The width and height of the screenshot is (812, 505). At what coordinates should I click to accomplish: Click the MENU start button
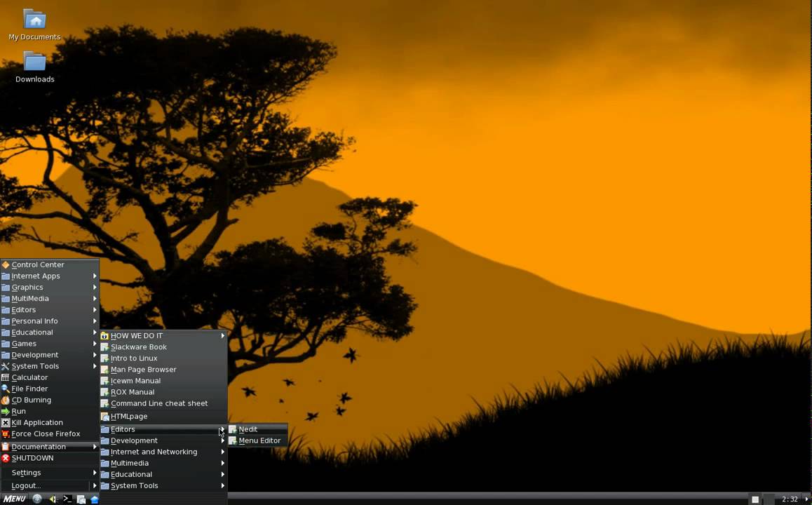tap(14, 499)
